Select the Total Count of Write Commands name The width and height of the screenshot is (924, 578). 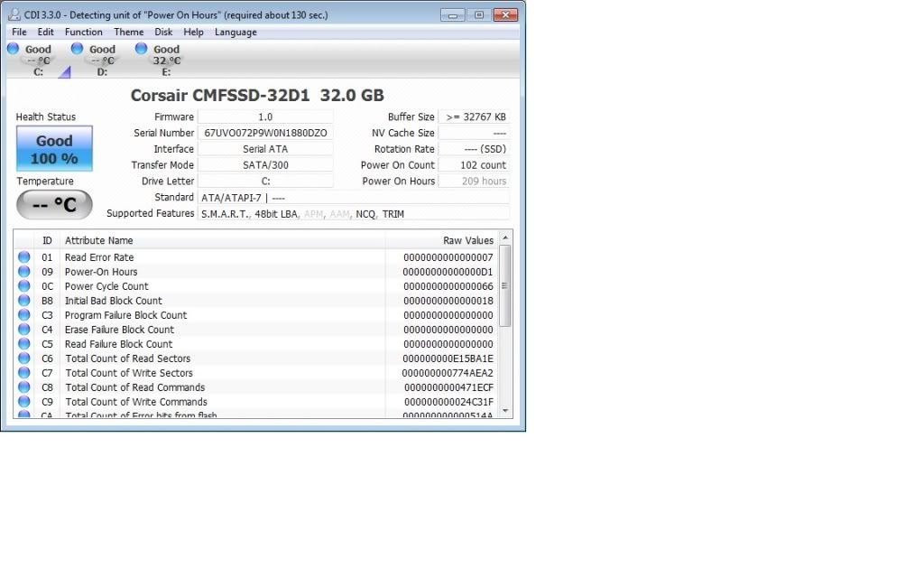(136, 402)
